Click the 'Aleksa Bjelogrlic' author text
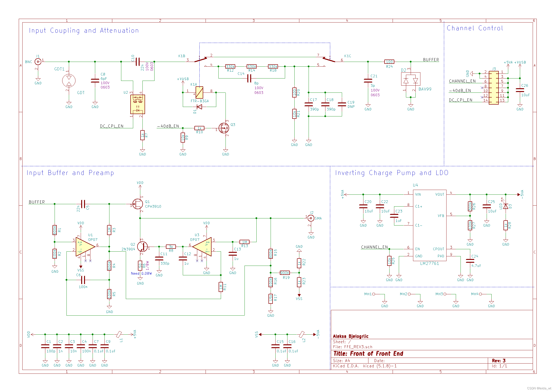 tap(351, 336)
